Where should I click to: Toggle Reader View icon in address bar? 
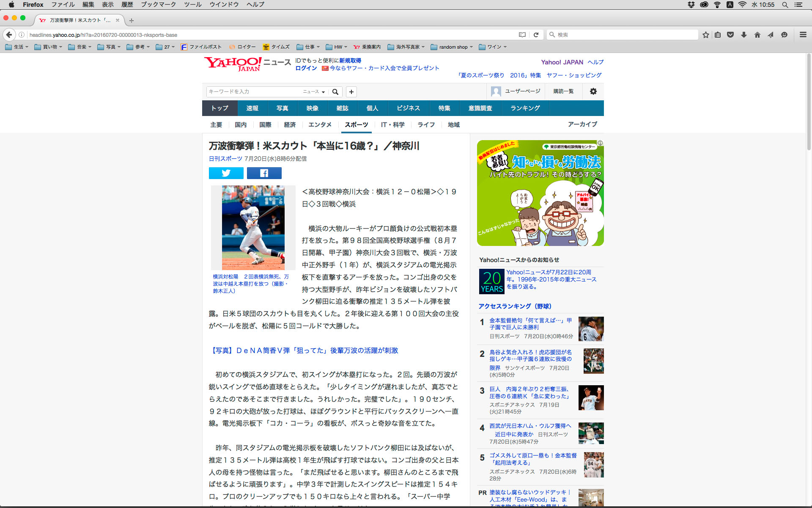[522, 35]
